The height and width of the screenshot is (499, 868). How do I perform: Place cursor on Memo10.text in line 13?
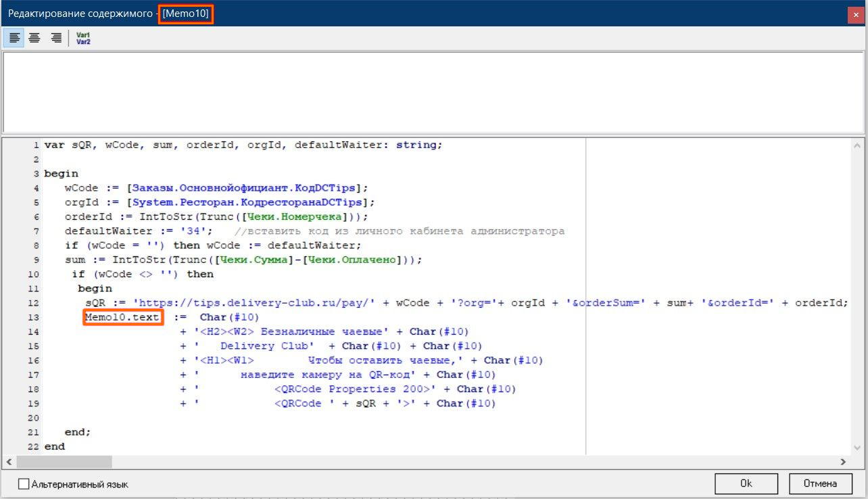122,317
